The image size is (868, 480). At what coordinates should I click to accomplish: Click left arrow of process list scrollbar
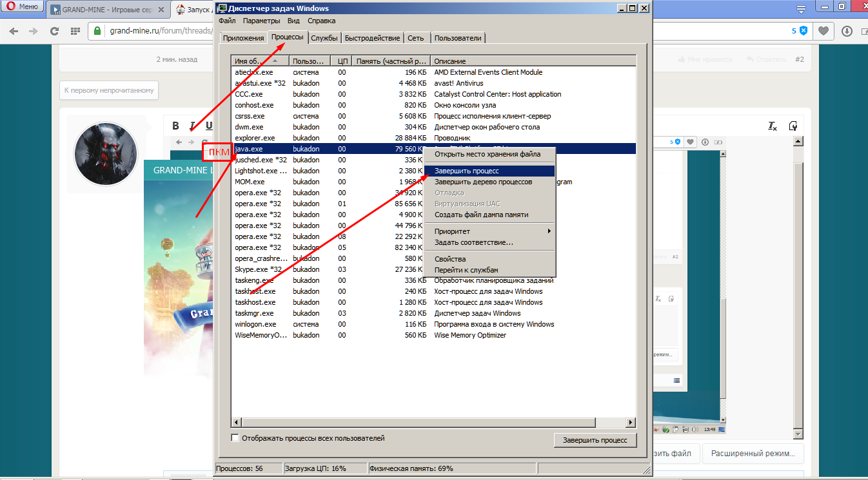tap(237, 421)
